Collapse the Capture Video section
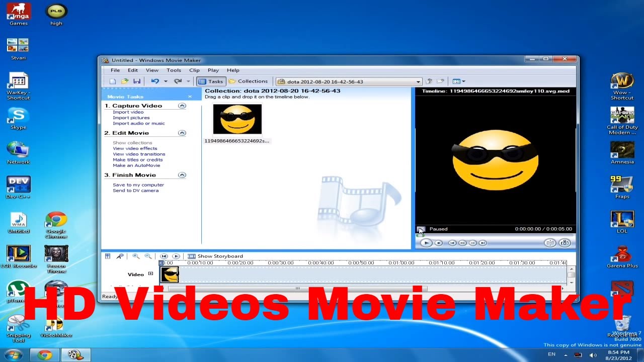Screen dimensions: 644x362 182,106
